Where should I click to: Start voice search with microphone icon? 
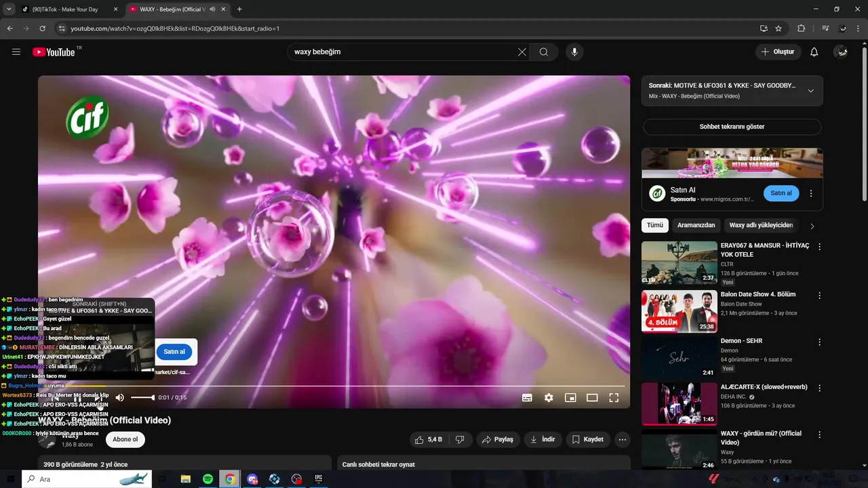[574, 52]
